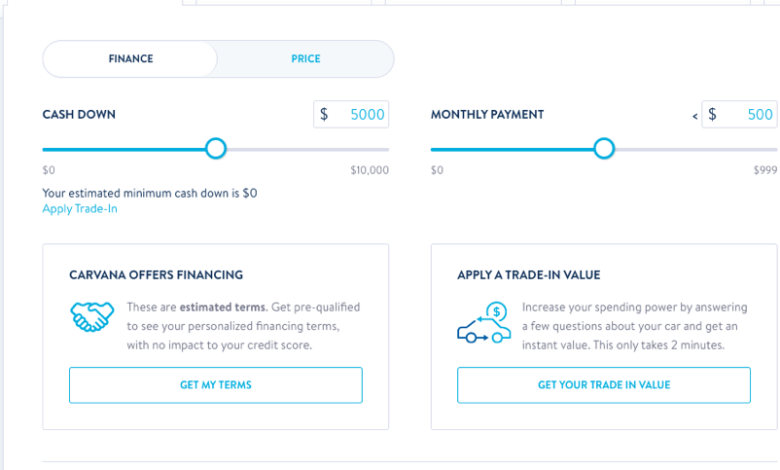
Task: Switch to the Finance option
Action: (131, 59)
